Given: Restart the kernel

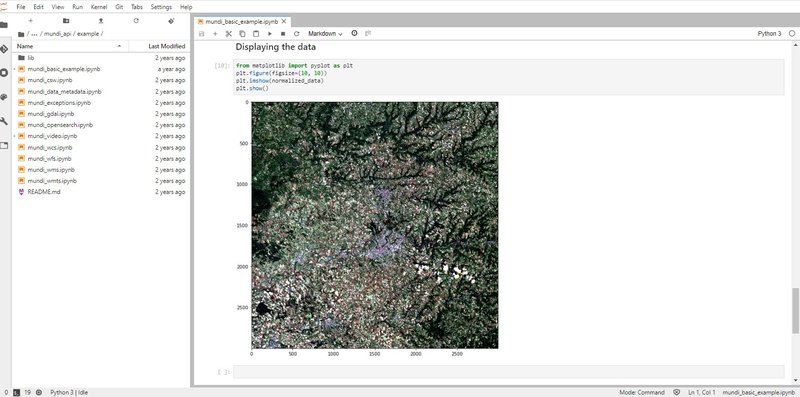Looking at the screenshot, I should [x=296, y=34].
